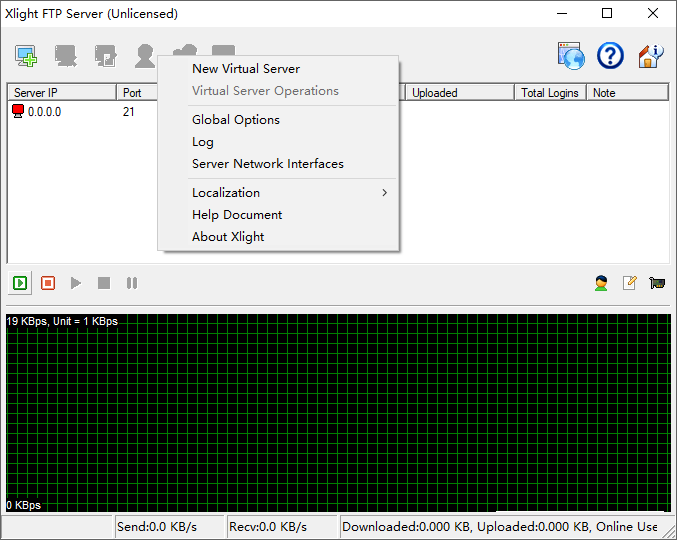Click the 0 KBps label on graph

[24, 505]
